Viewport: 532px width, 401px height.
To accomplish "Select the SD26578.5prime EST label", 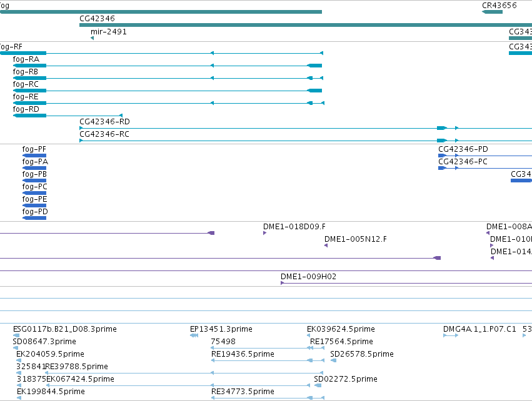I will click(x=362, y=354).
